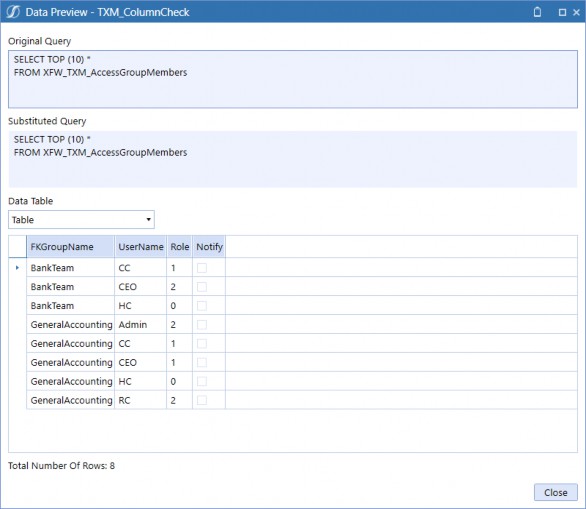Click the clipboard copy icon in title bar
Viewport: 586px width, 509px height.
tap(537, 12)
